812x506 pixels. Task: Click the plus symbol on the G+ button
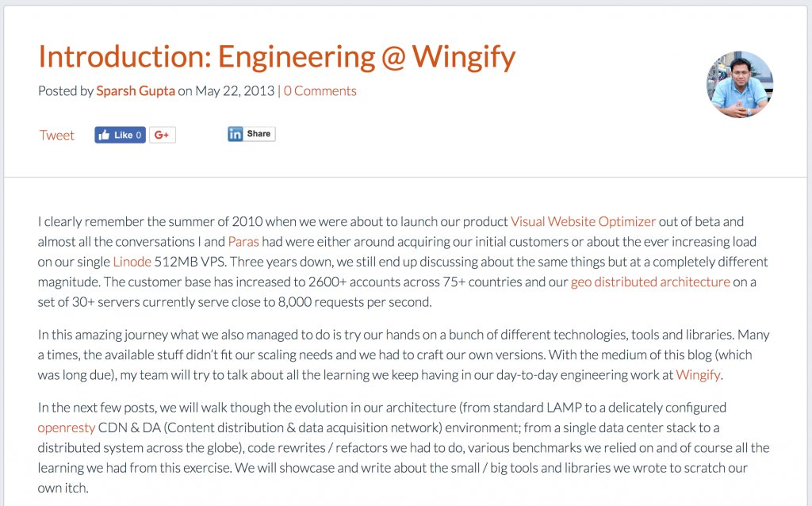(x=167, y=134)
